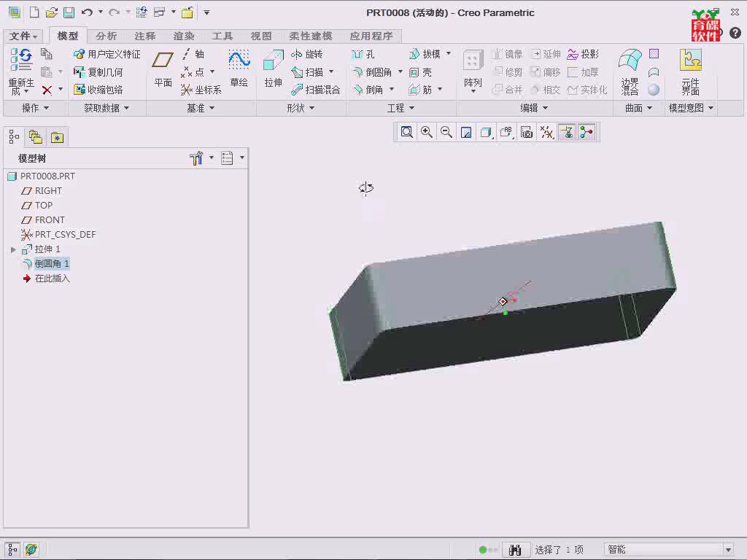Click 复制几何 (Copy Geometry) button
Screen dimensions: 747x560
[x=98, y=72]
